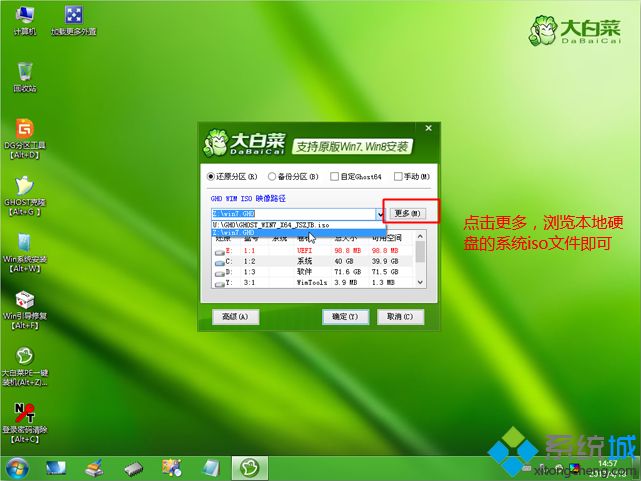Click the 1:2 partition number cell

(249, 261)
